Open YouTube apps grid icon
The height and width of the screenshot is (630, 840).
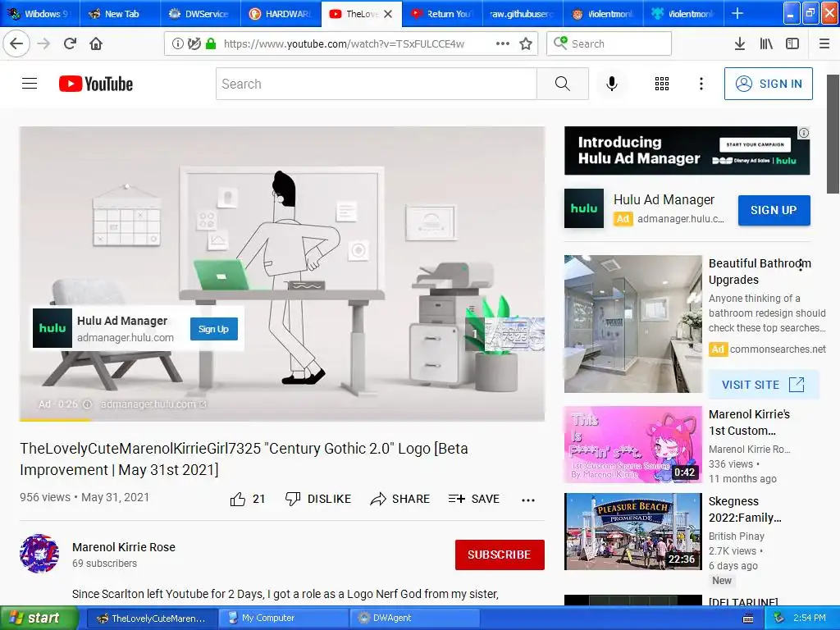[x=662, y=84]
